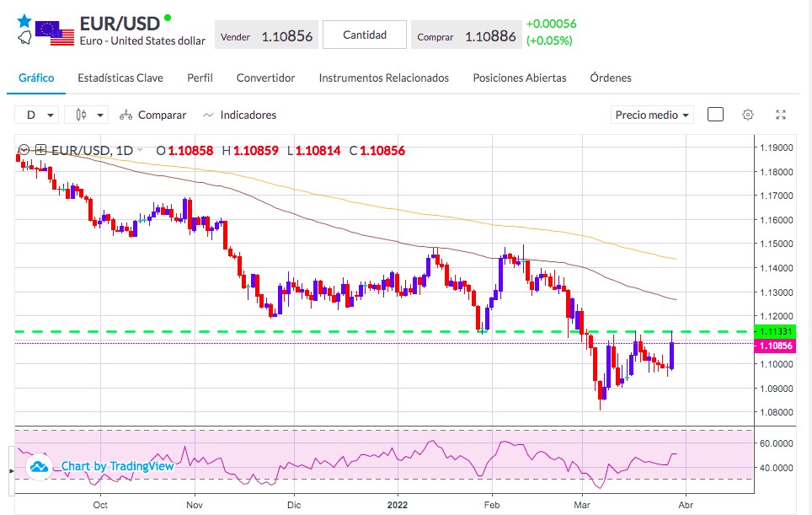Switch to Estadísticas Clave tab

pos(120,78)
